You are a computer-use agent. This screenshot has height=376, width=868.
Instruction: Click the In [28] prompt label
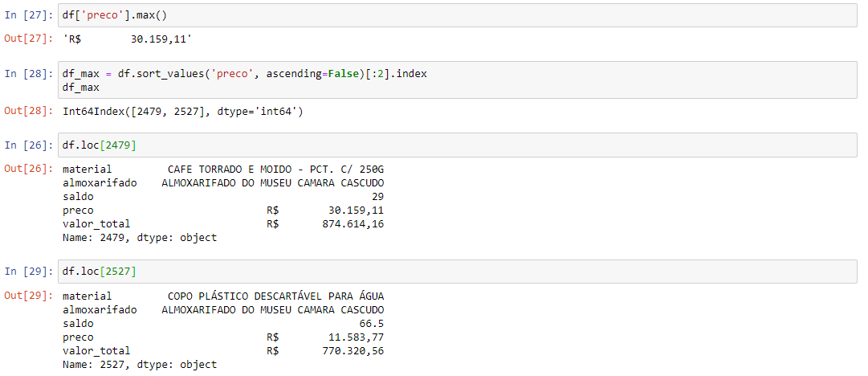click(28, 74)
